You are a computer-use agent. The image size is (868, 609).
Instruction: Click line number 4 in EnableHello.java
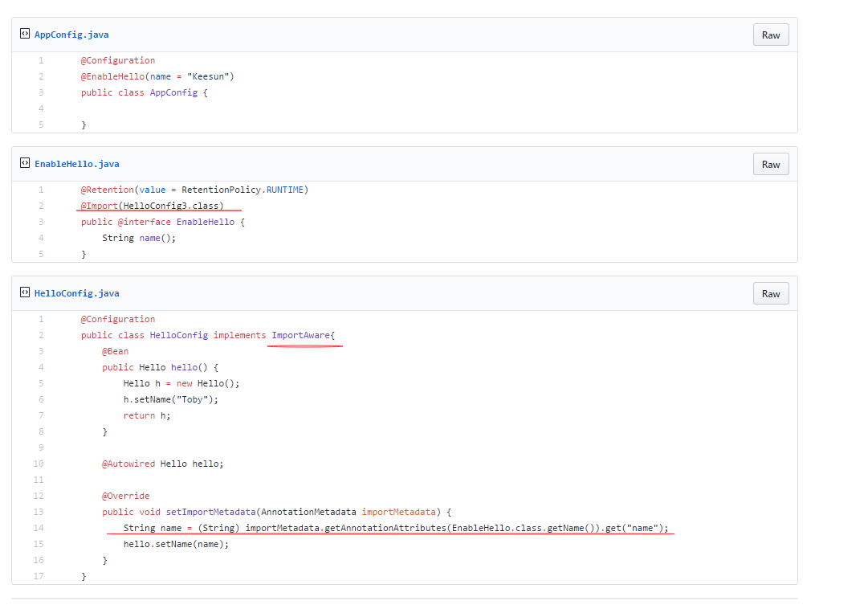pyautogui.click(x=41, y=238)
